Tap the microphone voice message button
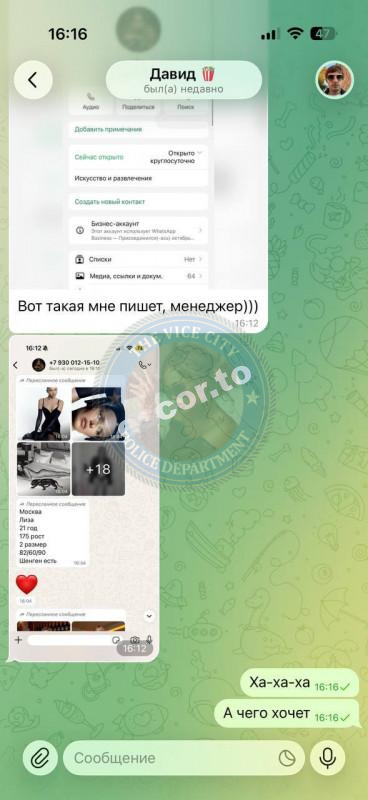Viewport: 368px width, 800px height. tap(327, 758)
